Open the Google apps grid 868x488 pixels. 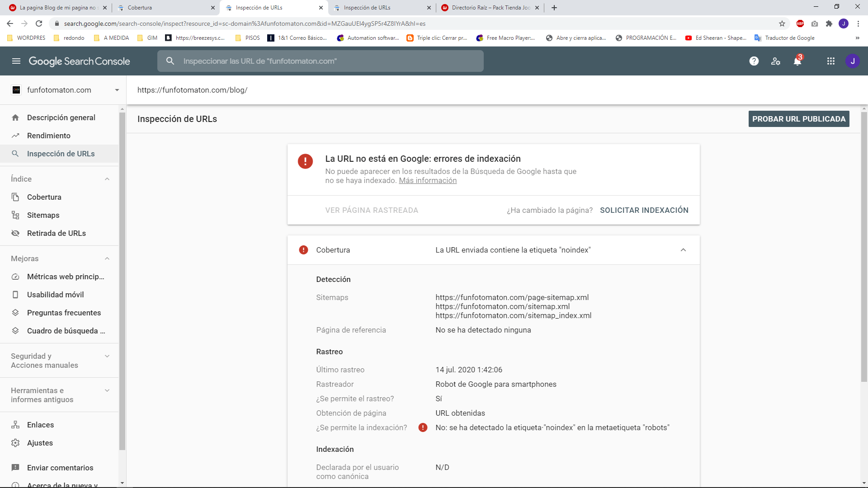tap(831, 61)
